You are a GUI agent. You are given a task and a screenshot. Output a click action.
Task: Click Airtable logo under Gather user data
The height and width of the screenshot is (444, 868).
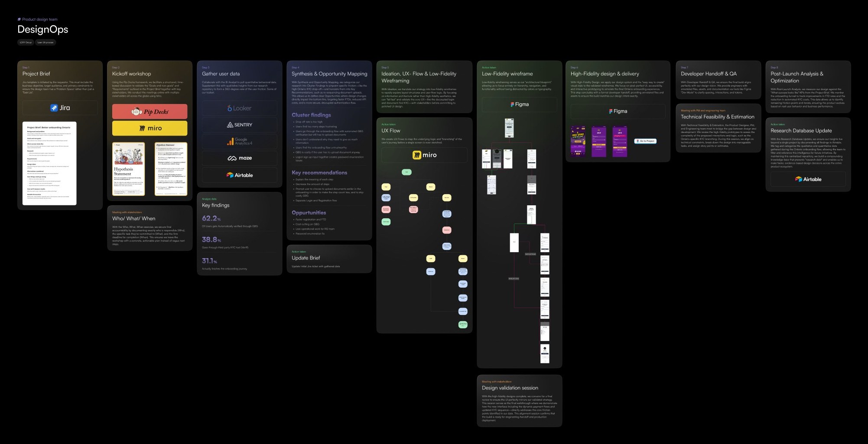239,175
